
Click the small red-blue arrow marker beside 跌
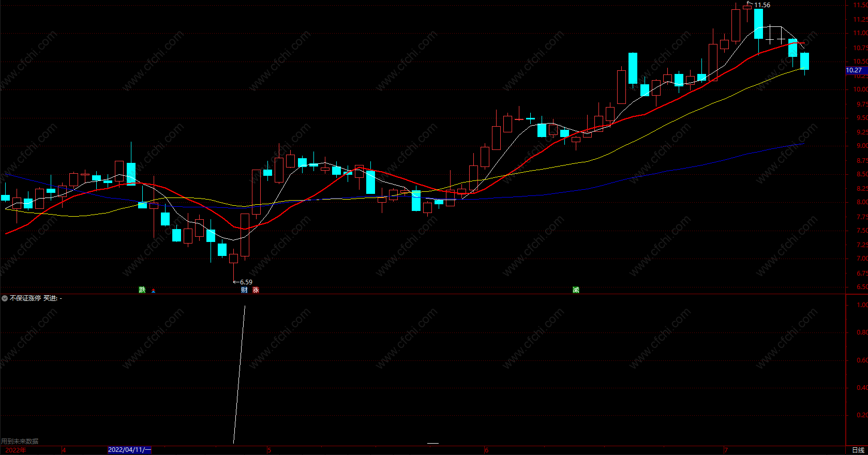pos(153,291)
